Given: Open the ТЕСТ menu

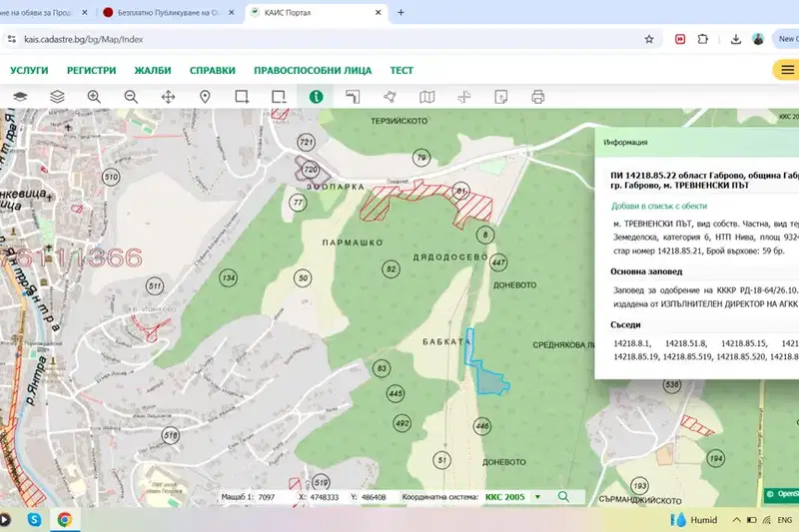Looking at the screenshot, I should (401, 70).
